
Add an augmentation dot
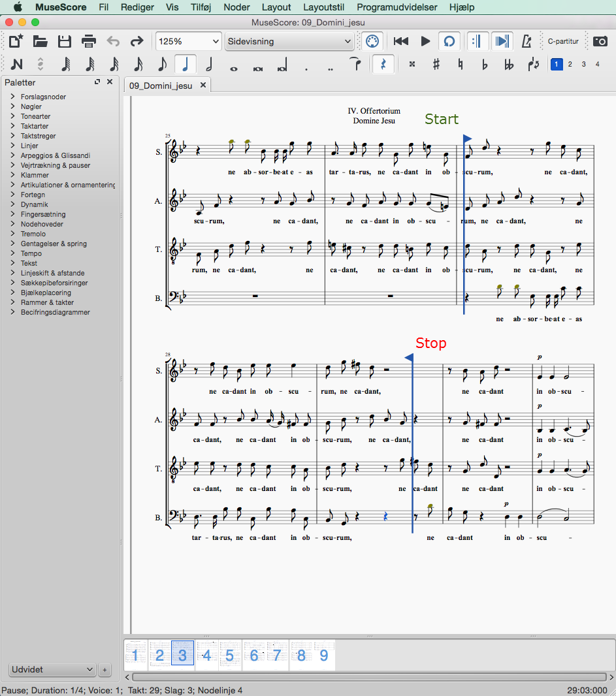(306, 69)
